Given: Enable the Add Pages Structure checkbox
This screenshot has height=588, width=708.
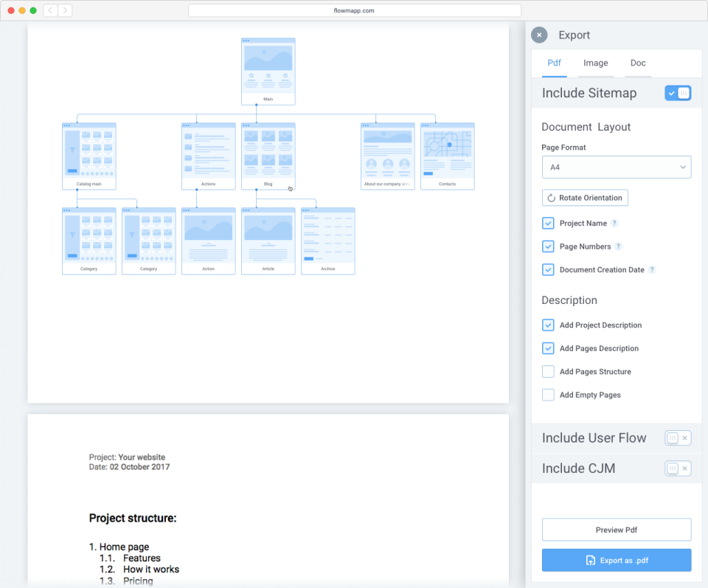Looking at the screenshot, I should point(548,371).
